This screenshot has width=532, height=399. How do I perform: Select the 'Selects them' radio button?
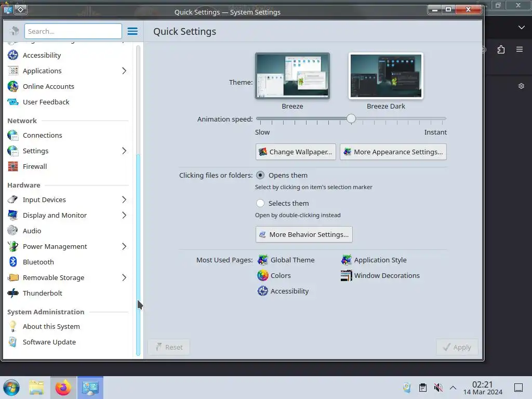point(260,203)
